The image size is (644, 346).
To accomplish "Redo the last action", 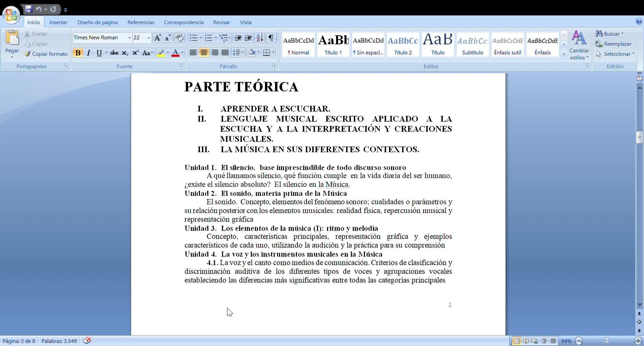I will point(53,9).
